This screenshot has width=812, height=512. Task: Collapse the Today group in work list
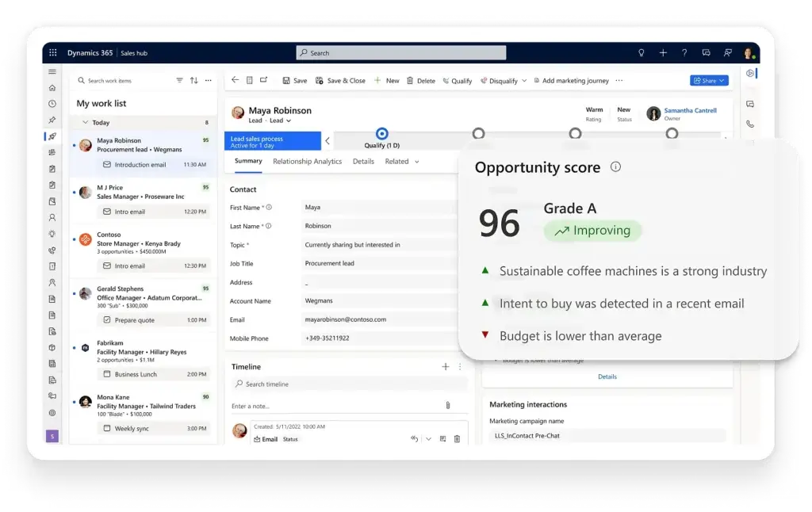click(86, 122)
